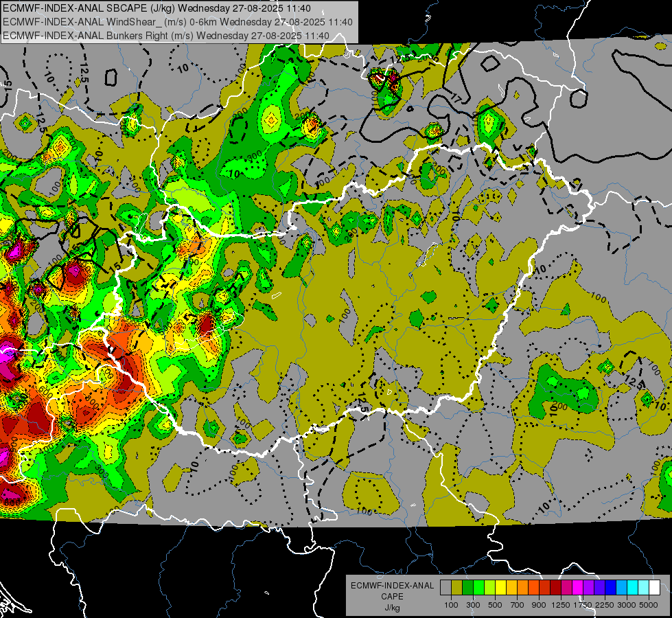Viewport: 672px width, 618px height.
Task: Click the 3000 tick label in the CAPE legend
Action: (627, 605)
